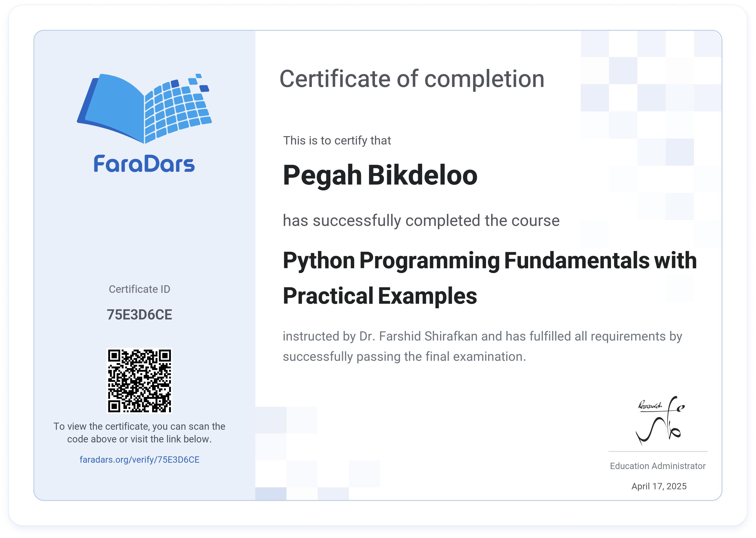Click the signature line above Education Administrator
This screenshot has height=538, width=756.
(658, 452)
